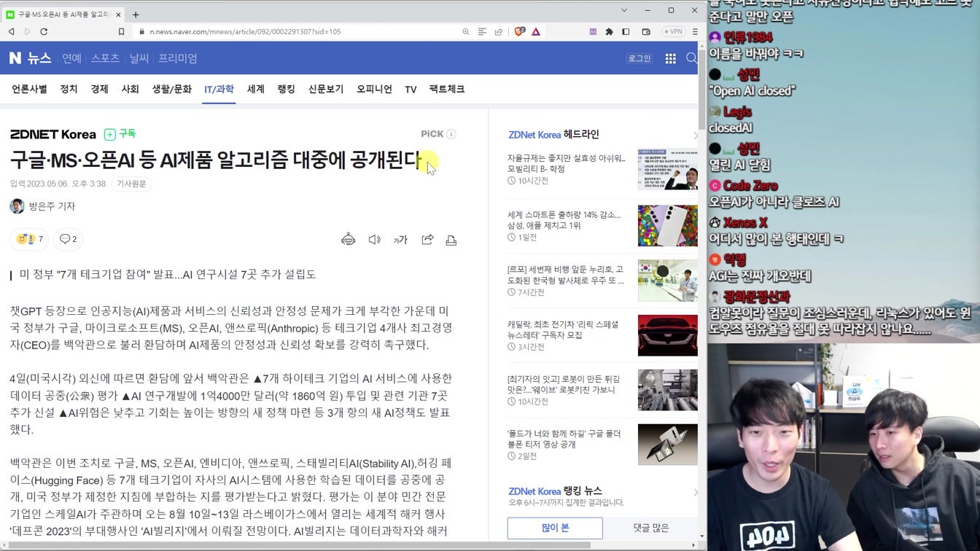The image size is (980, 551).
Task: Click the article print icon
Action: (451, 240)
